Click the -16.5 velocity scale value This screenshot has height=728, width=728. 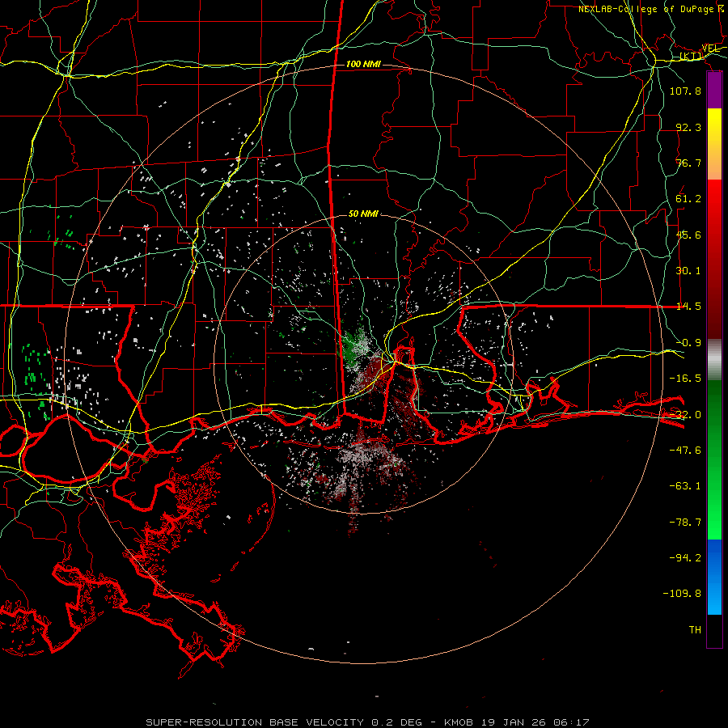(685, 379)
